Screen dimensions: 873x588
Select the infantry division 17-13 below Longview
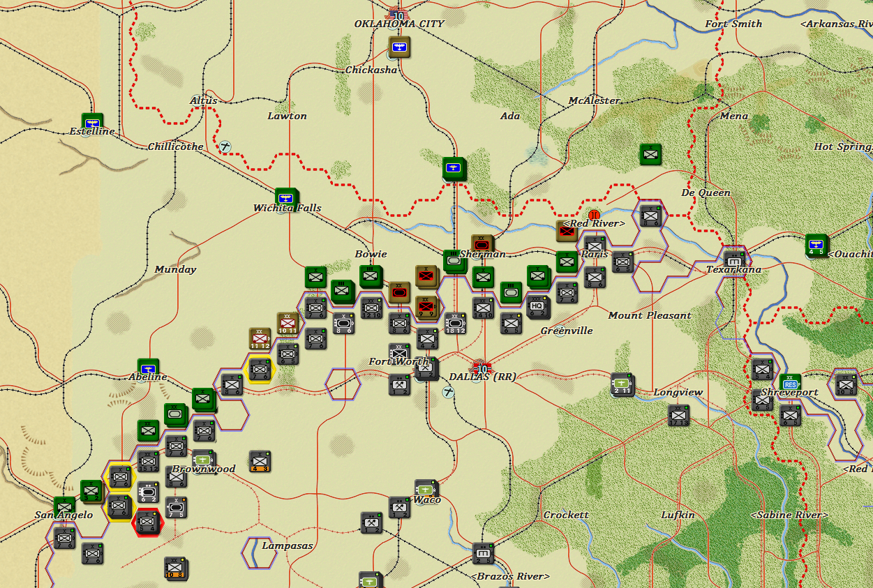(x=678, y=415)
